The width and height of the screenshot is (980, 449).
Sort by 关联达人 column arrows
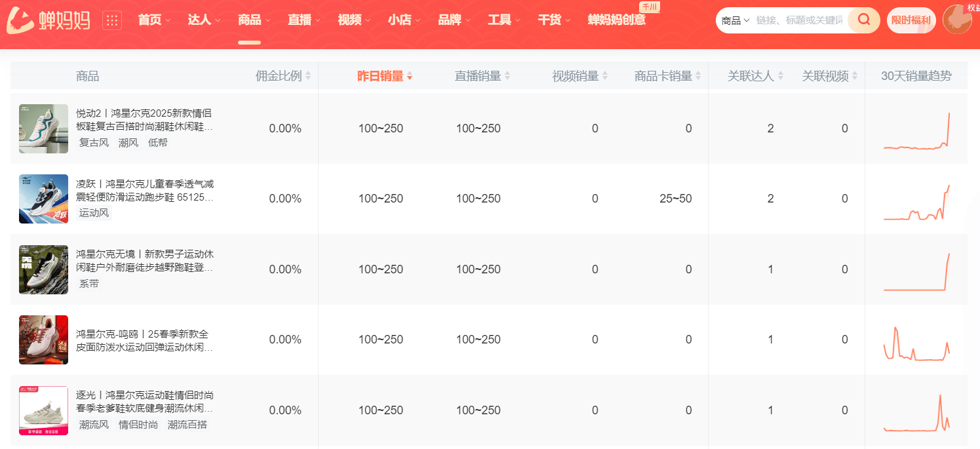(x=780, y=76)
